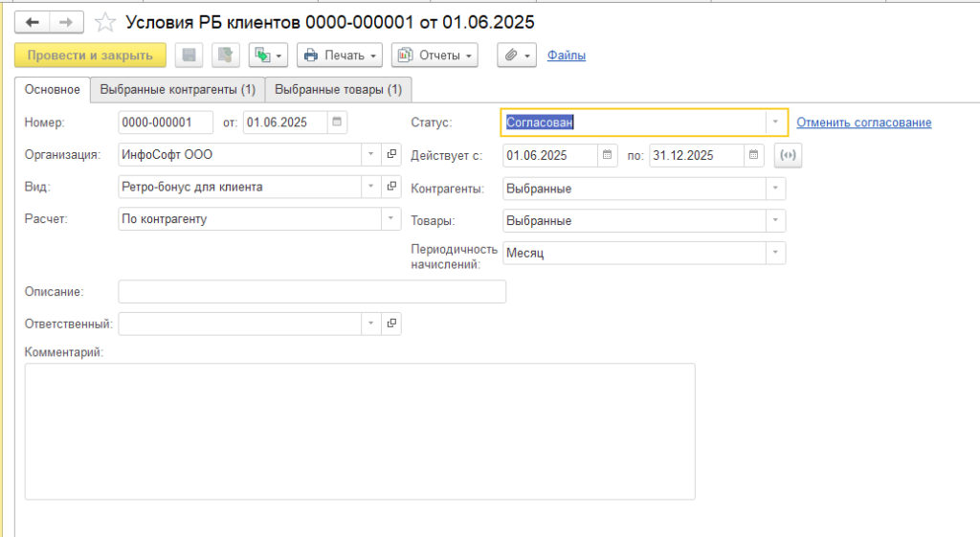
Task: Click the period selection button next to dates
Action: 788,155
